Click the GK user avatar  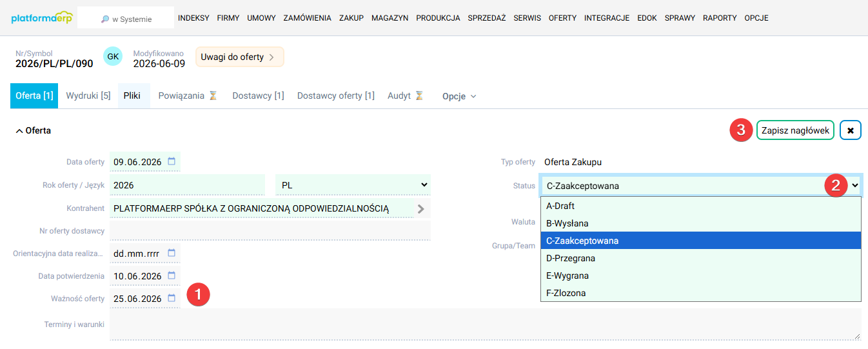pos(113,57)
